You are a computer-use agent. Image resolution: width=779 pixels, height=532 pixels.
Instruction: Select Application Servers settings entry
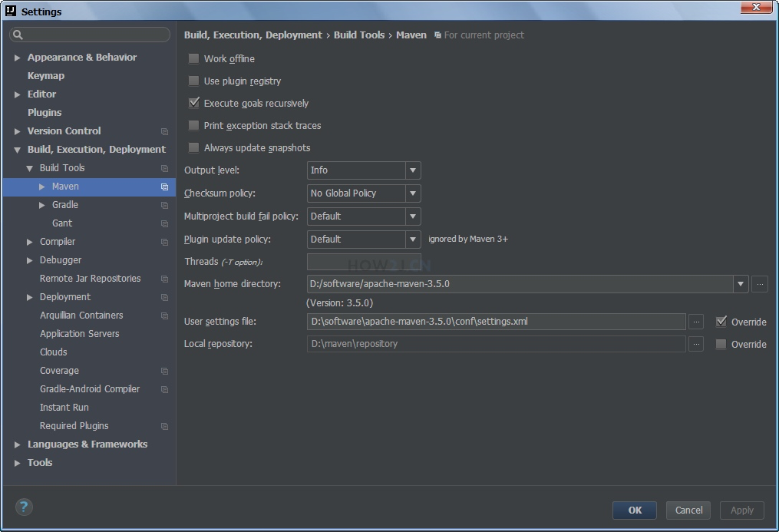point(80,334)
